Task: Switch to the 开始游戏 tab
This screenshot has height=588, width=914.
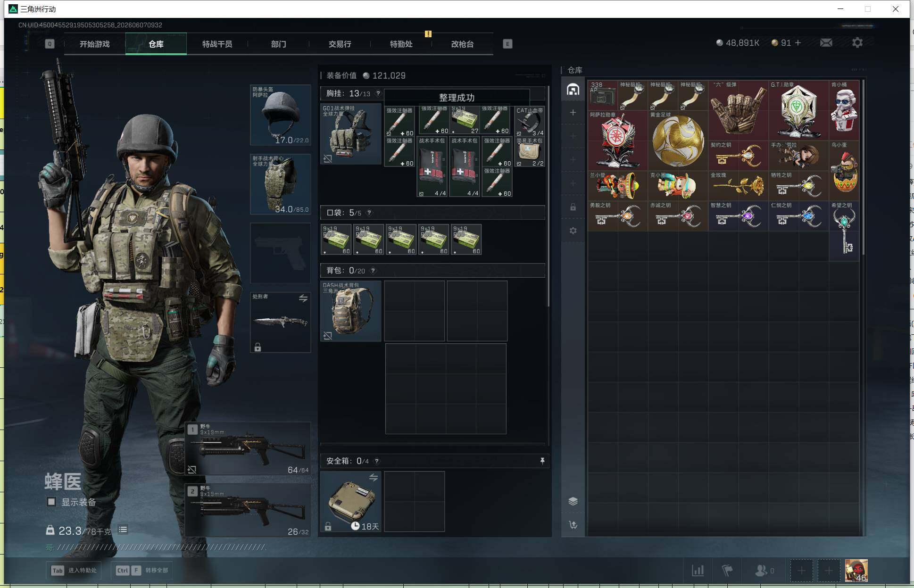Action: coord(94,44)
